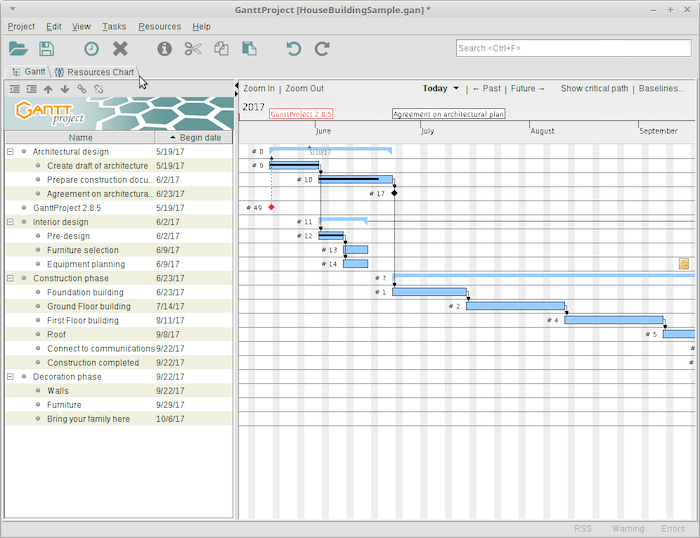The width and height of the screenshot is (700, 538).
Task: Click Zoom Out on the chart
Action: (x=304, y=88)
